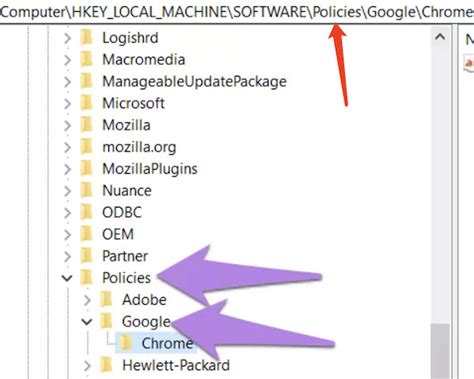Select the Hewlett-Packard registry key
Image resolution: width=474 pixels, height=379 pixels.
176,365
